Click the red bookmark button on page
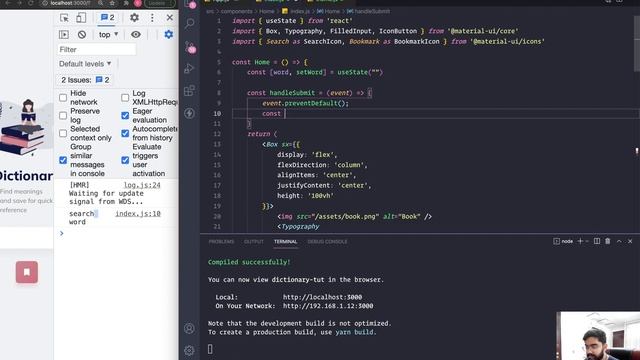640x360 pixels. pyautogui.click(x=27, y=272)
